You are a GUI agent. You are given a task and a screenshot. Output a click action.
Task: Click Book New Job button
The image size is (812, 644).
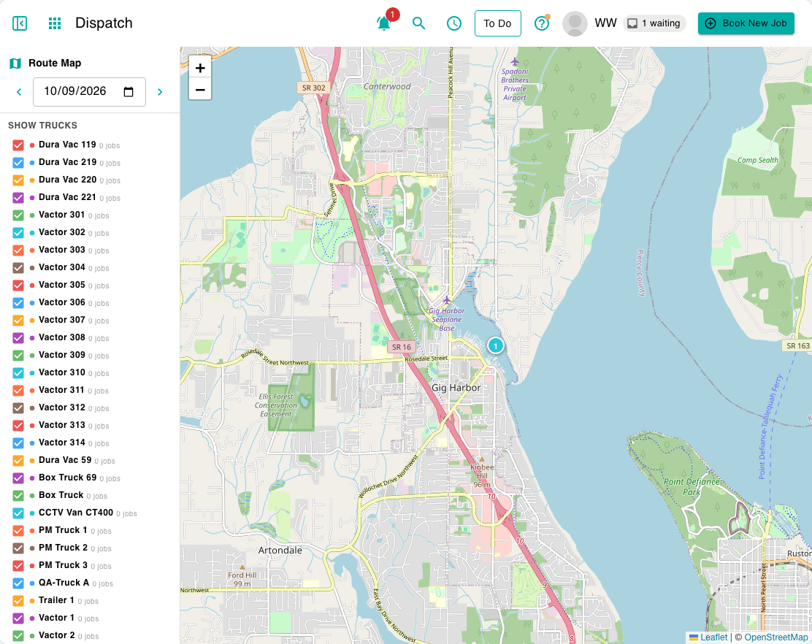746,23
